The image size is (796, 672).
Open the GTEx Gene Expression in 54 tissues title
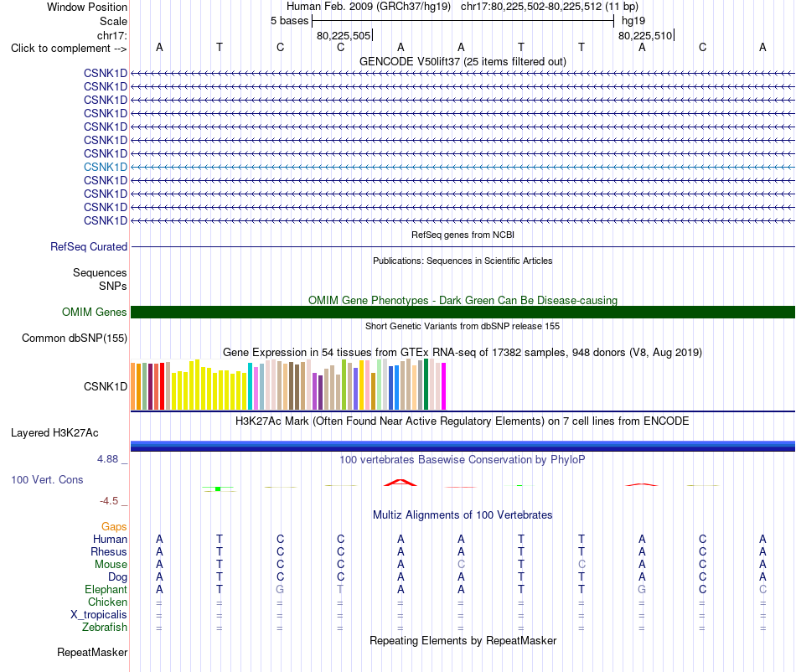click(x=463, y=352)
